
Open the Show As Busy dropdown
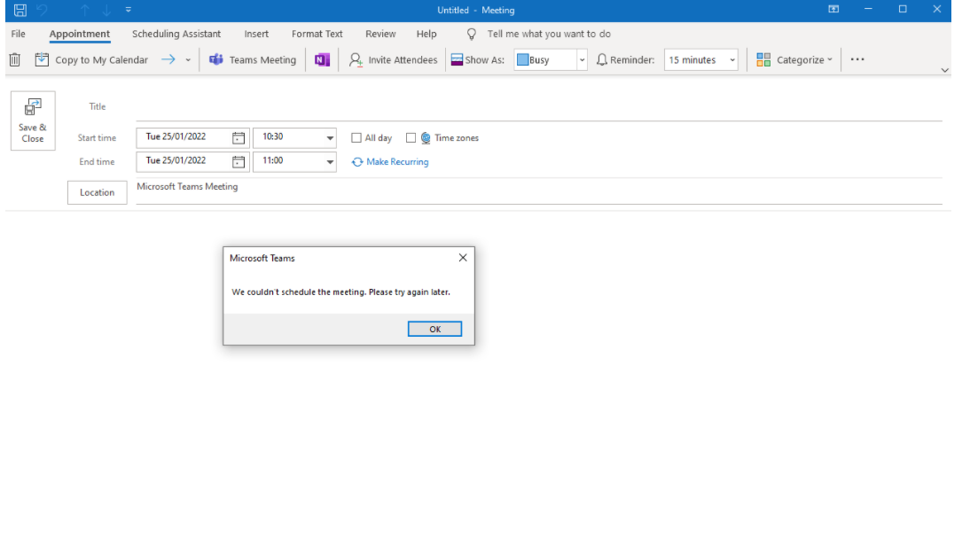[x=582, y=60]
